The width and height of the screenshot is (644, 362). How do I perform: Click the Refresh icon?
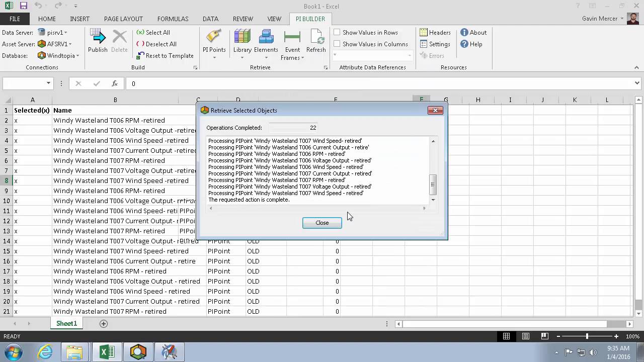(x=316, y=41)
